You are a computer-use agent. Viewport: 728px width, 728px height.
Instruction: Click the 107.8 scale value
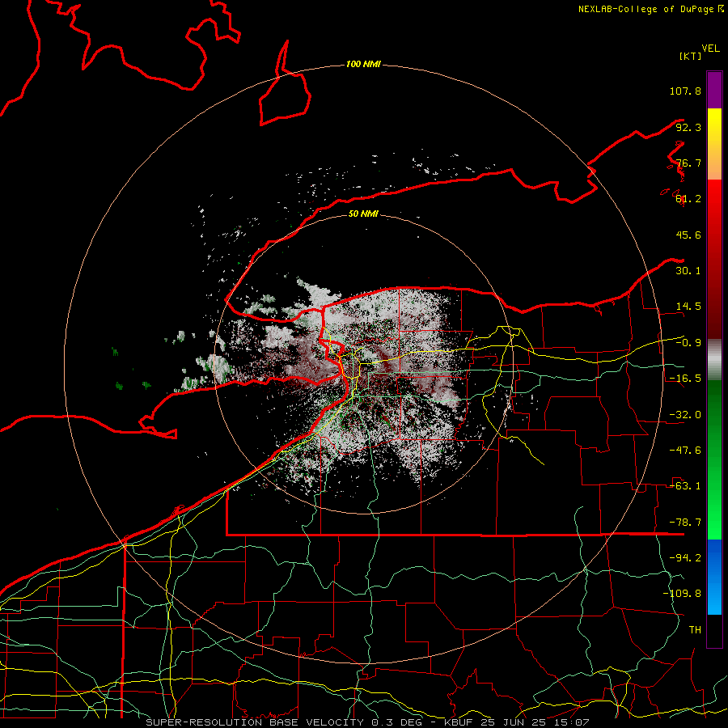click(685, 91)
